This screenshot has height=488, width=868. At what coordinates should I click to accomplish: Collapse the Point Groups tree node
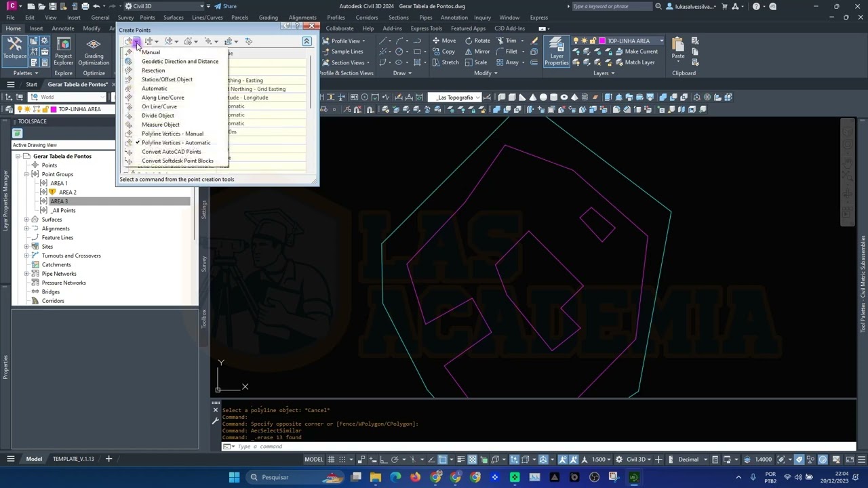(x=26, y=174)
